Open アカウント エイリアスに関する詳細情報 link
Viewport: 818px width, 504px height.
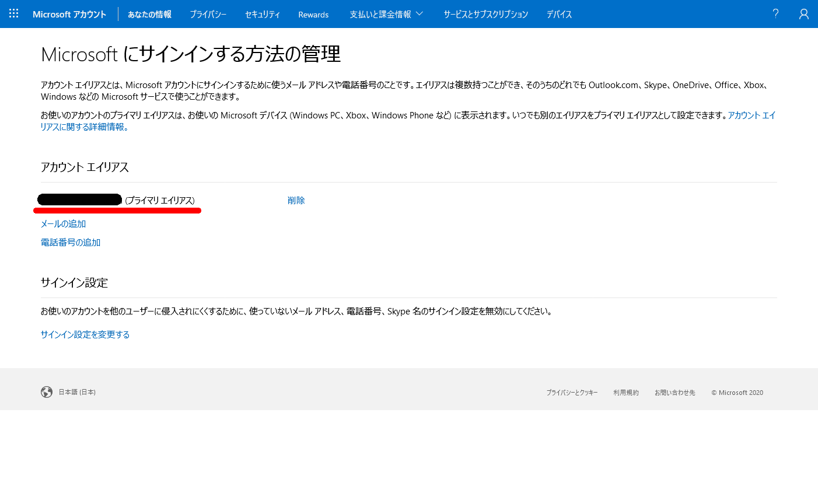pyautogui.click(x=751, y=116)
